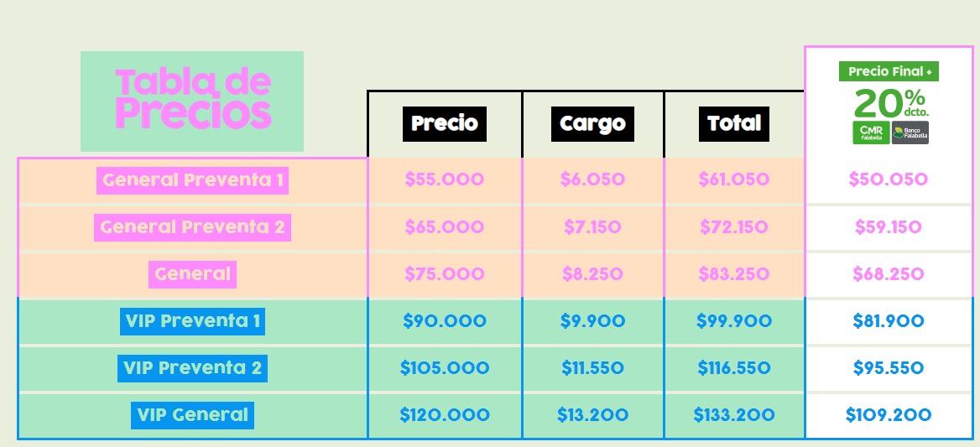
Task: Click the CMR Falabella logo
Action: 871,133
